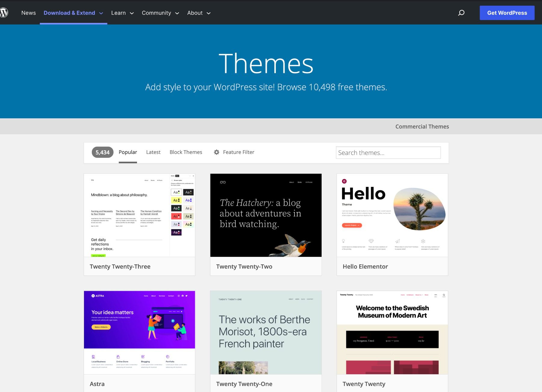Click the Twenty Twenty-Two theme thumbnail

[266, 215]
